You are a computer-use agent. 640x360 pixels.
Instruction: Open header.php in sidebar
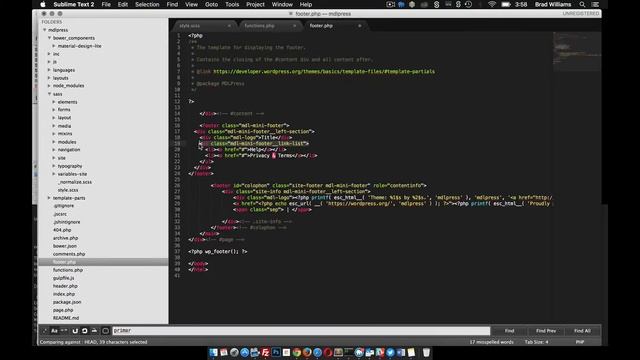(x=65, y=286)
